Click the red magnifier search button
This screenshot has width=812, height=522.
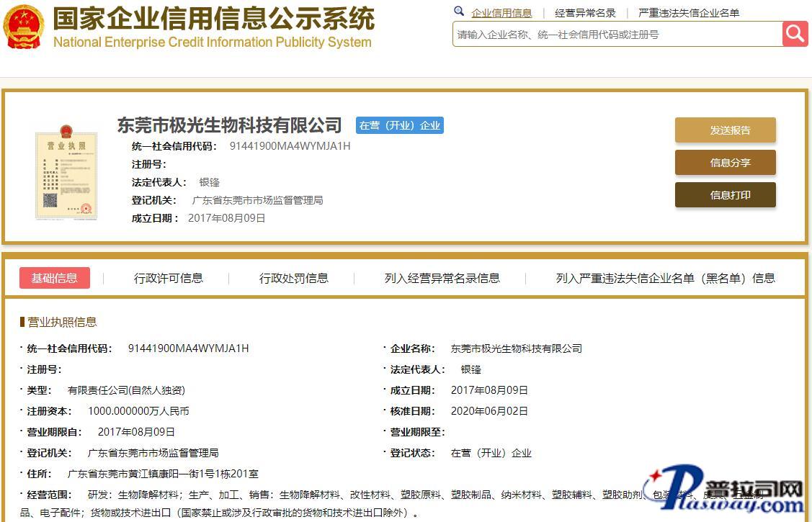795,34
